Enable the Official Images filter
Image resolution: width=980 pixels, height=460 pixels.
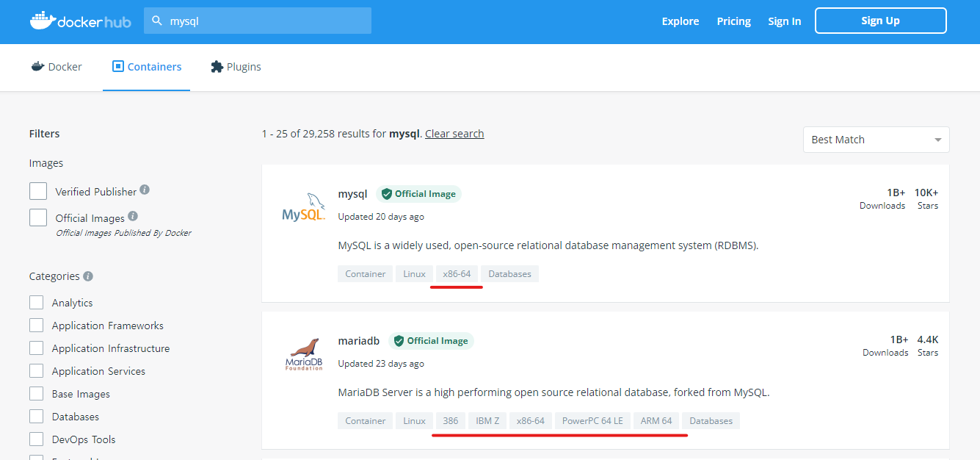[38, 218]
